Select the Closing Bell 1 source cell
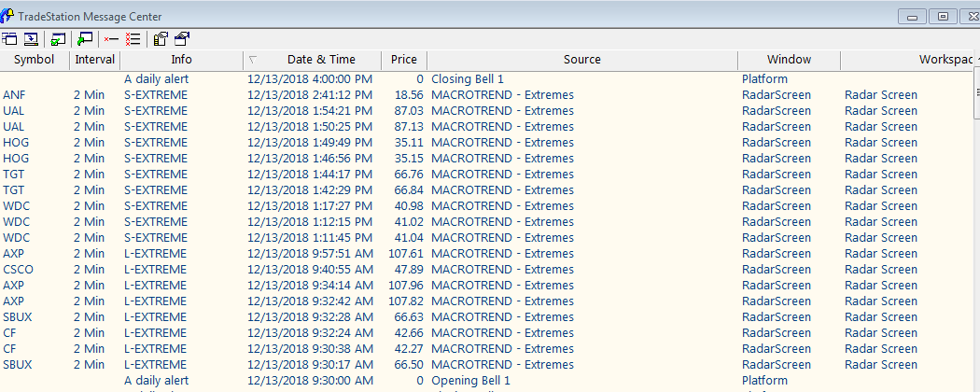980x392 pixels. (x=468, y=79)
